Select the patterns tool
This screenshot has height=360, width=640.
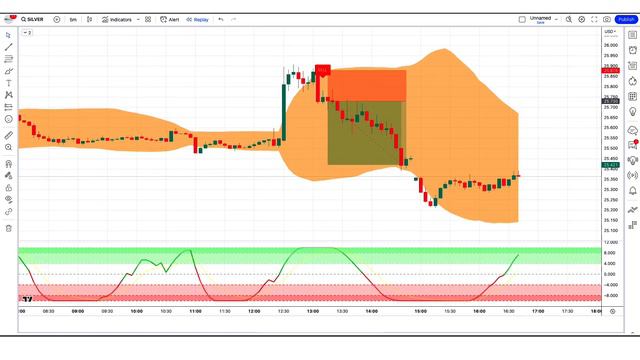click(x=9, y=95)
